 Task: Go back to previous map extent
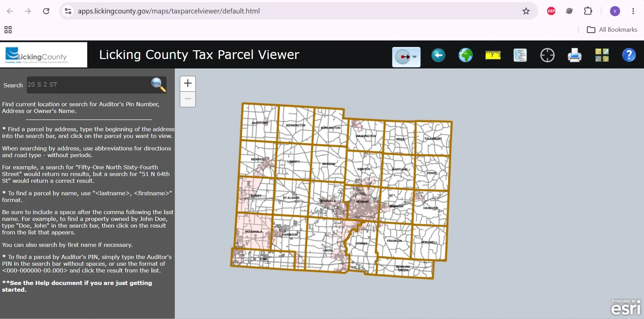point(438,55)
